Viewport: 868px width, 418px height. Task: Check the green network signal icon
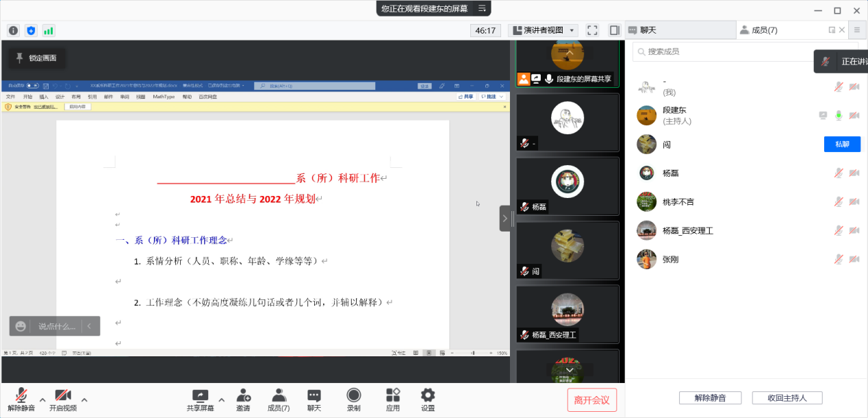point(49,30)
